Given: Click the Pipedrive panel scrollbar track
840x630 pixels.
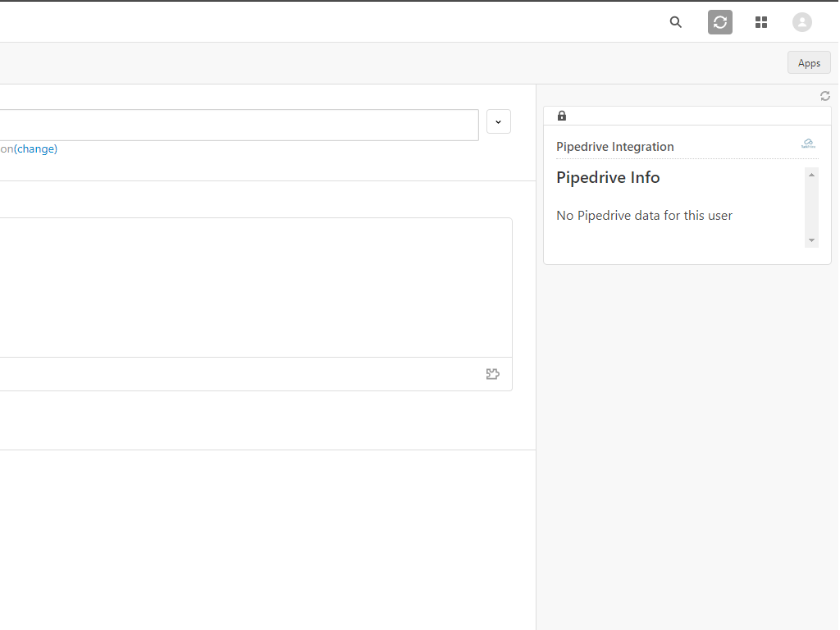Looking at the screenshot, I should click(812, 207).
